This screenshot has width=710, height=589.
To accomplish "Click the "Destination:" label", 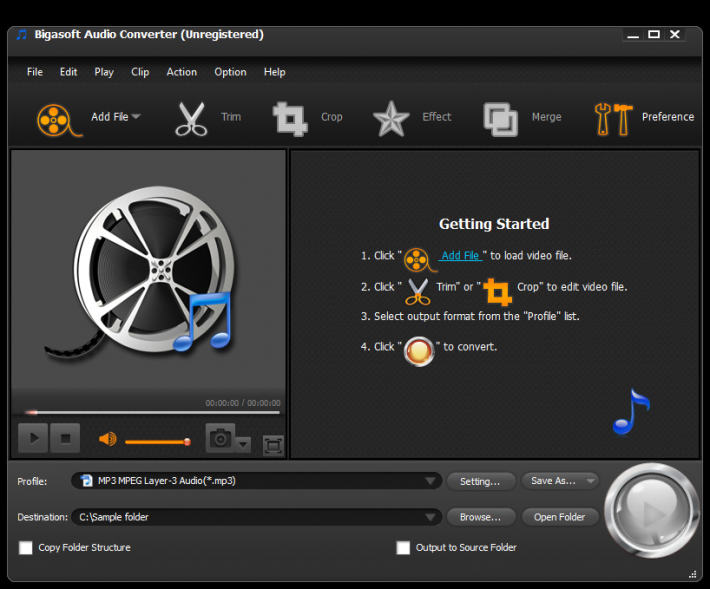I will point(43,517).
